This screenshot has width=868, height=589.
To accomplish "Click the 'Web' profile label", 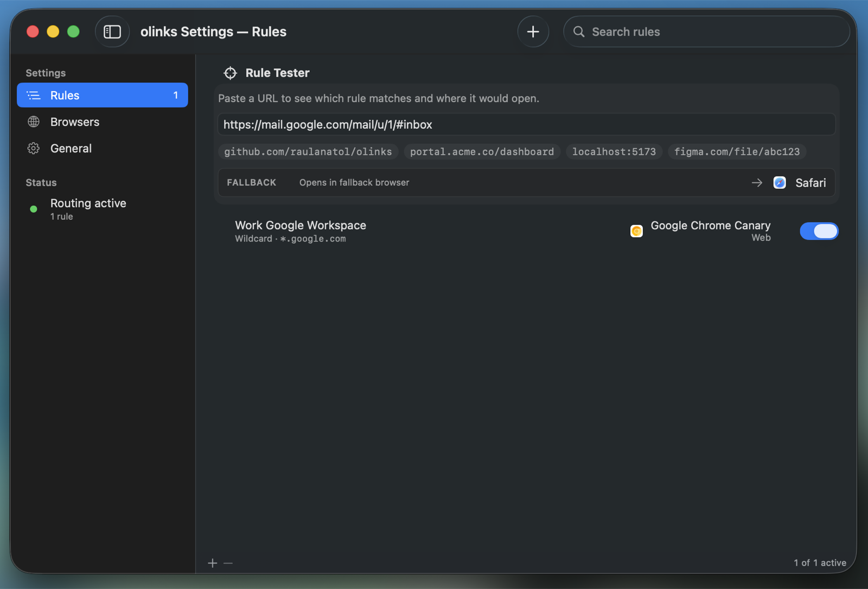I will (761, 238).
